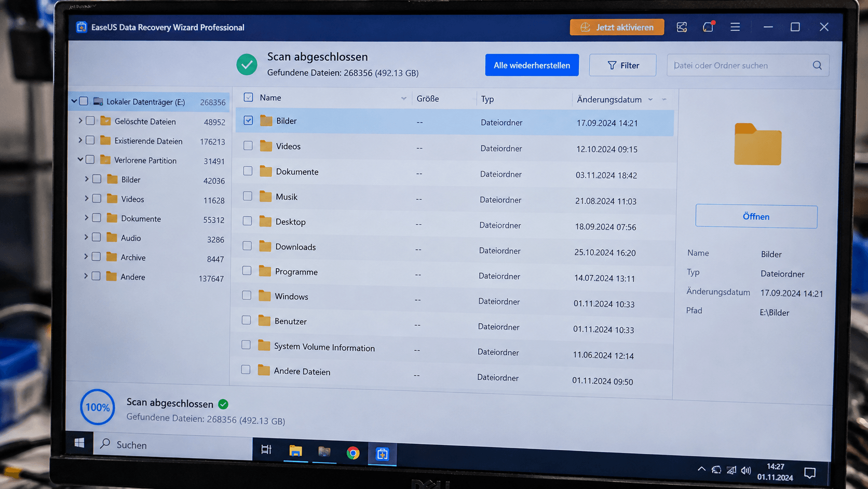
Task: Open the Name column dropdown arrow
Action: (x=403, y=98)
